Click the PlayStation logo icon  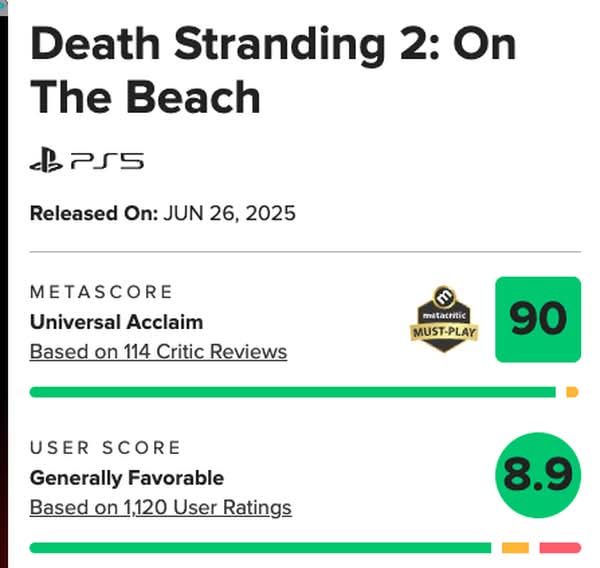(x=46, y=160)
